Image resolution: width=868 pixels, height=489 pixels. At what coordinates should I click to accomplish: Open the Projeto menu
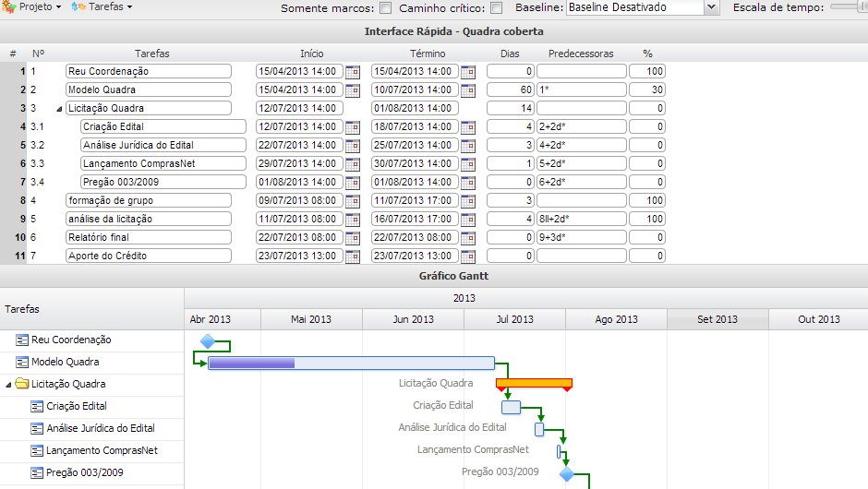32,7
